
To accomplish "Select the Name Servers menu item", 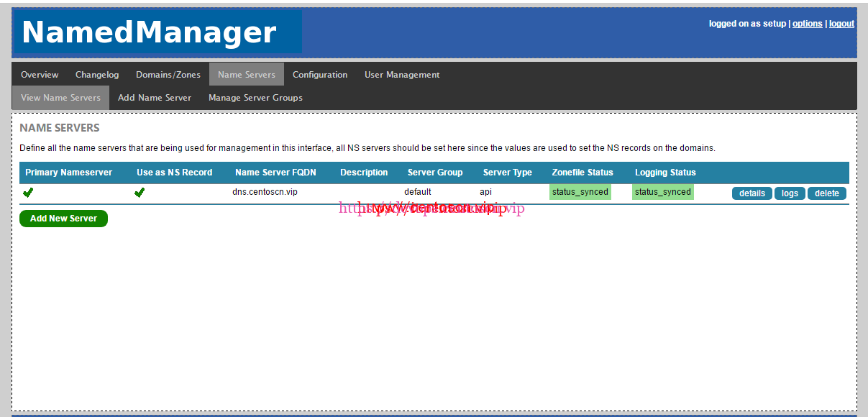I will coord(247,75).
